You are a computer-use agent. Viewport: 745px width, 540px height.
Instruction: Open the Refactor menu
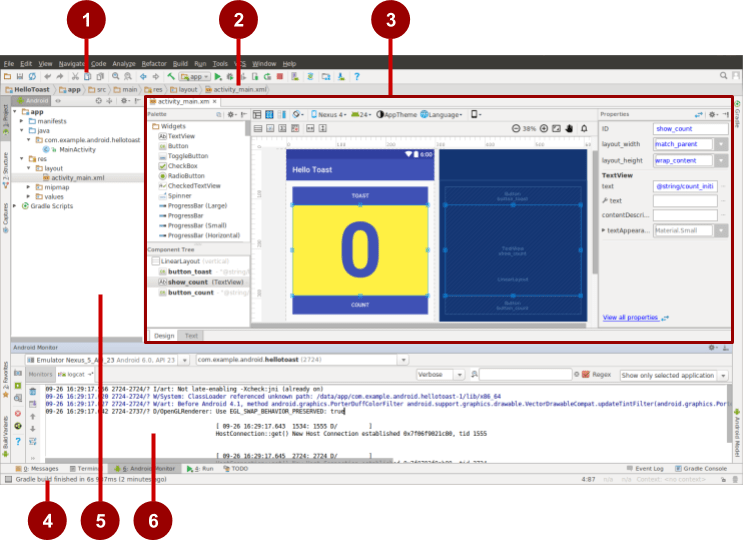point(154,64)
